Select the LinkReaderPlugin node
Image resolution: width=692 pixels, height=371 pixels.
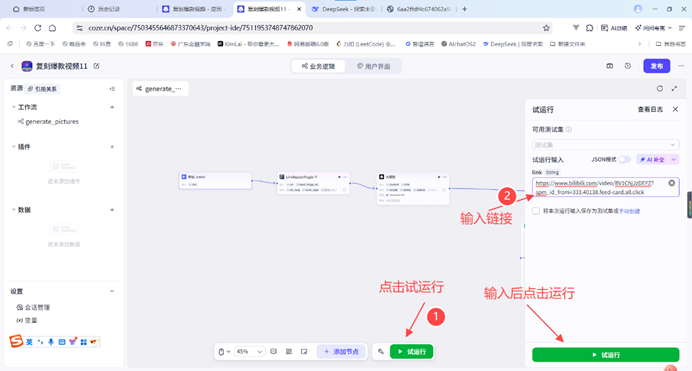(x=313, y=183)
